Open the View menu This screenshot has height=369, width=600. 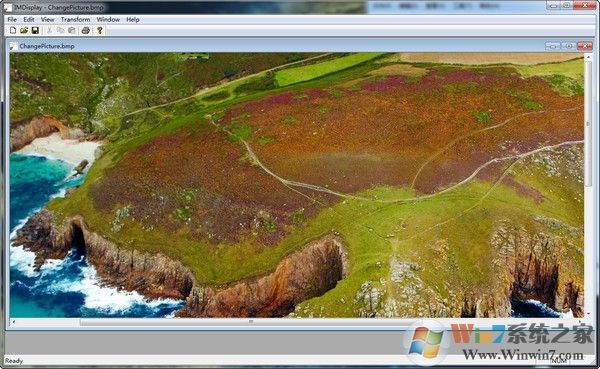click(x=47, y=20)
